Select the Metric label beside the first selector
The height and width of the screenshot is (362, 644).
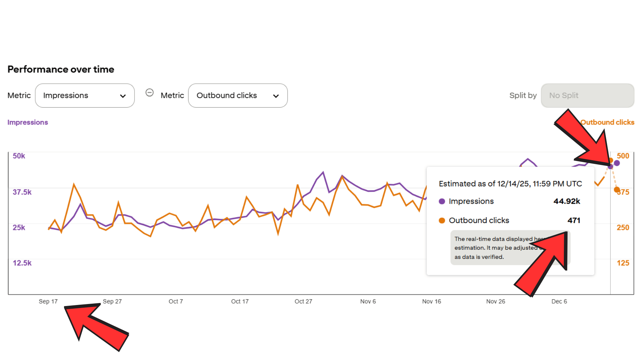(x=19, y=96)
